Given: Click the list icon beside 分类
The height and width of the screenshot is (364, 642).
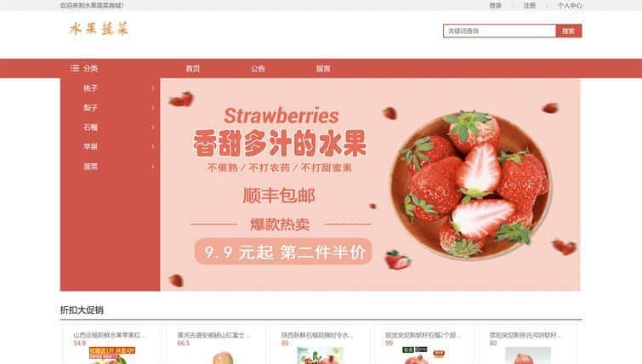Looking at the screenshot, I should [75, 68].
